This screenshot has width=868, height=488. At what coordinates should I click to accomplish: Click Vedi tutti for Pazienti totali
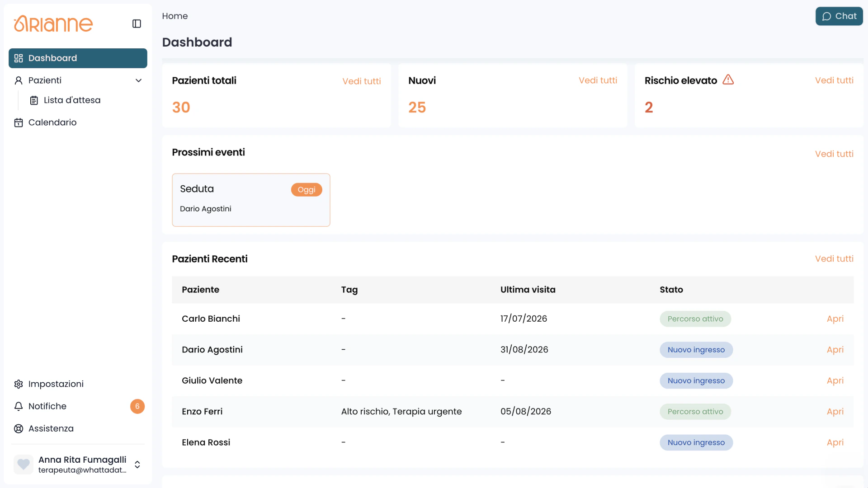362,81
